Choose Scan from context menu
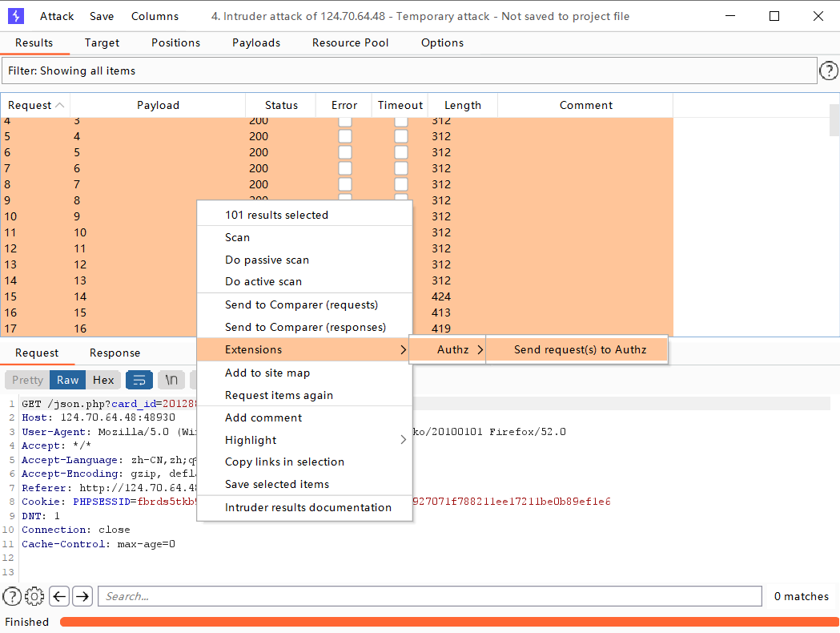Screen dimensions: 840x633 point(305,237)
